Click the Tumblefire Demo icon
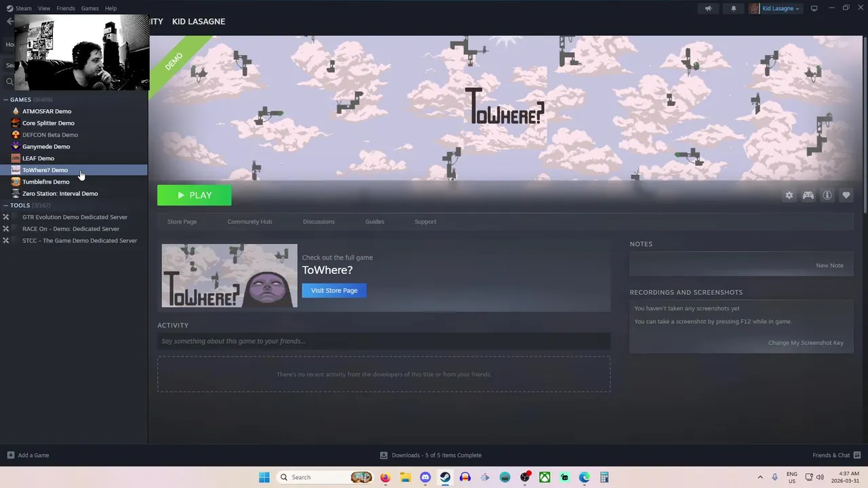868x488 pixels. tap(16, 182)
